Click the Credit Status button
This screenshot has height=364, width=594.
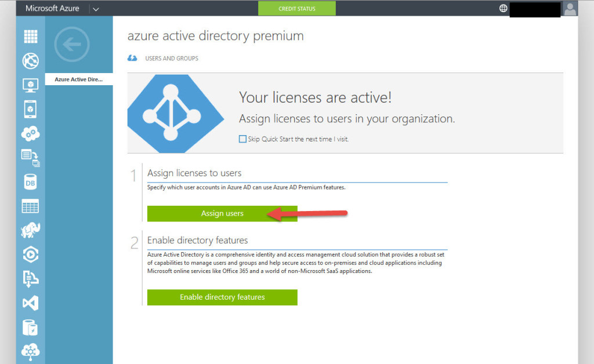pos(297,9)
